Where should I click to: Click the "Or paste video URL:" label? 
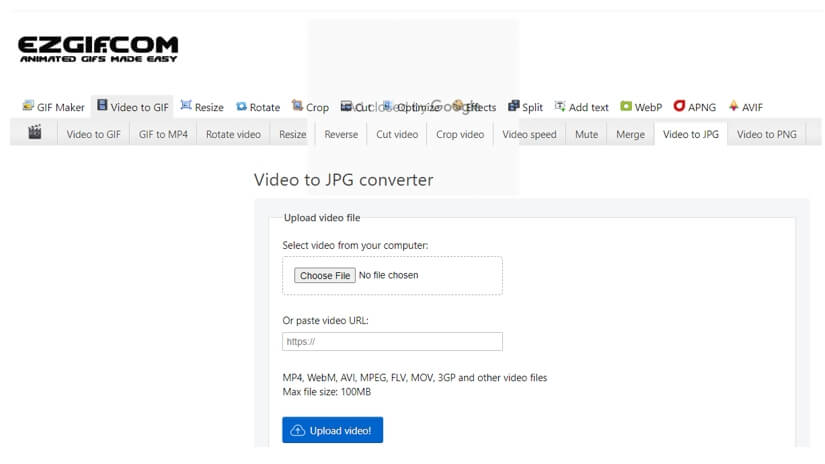pos(325,320)
